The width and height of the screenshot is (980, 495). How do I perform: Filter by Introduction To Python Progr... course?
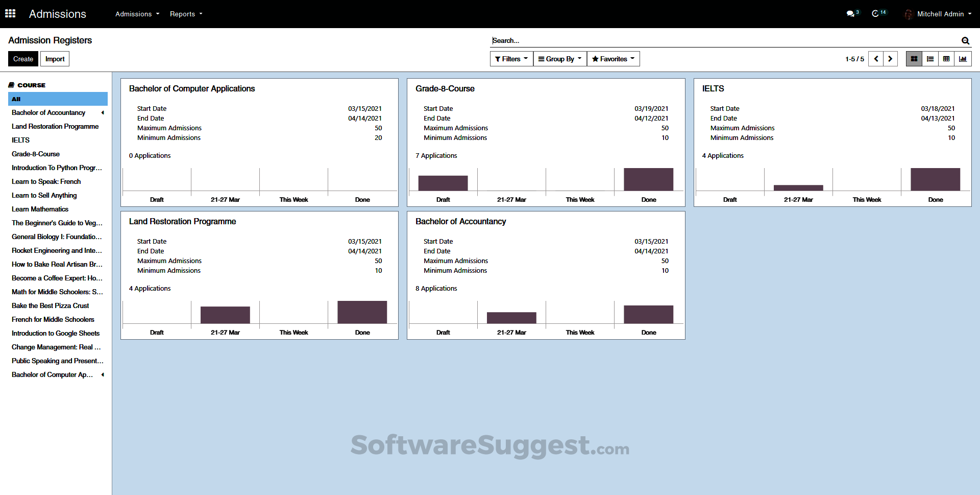[57, 168]
